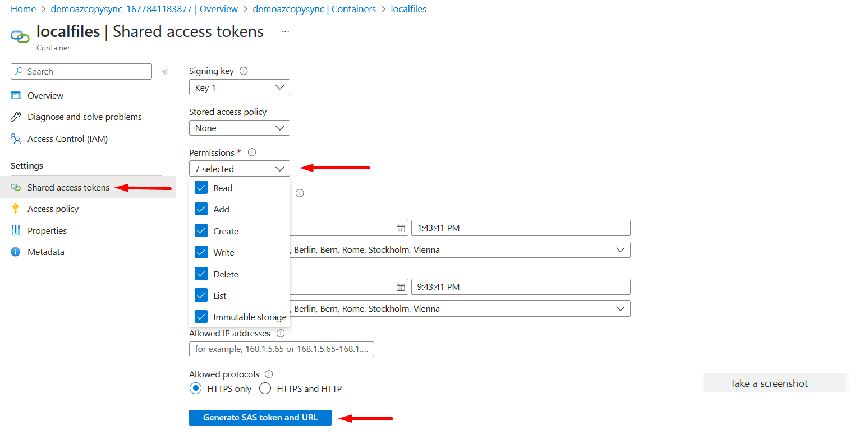Viewport: 868px width, 435px height.
Task: Open Access Control (IAM) via its people icon
Action: click(x=16, y=138)
